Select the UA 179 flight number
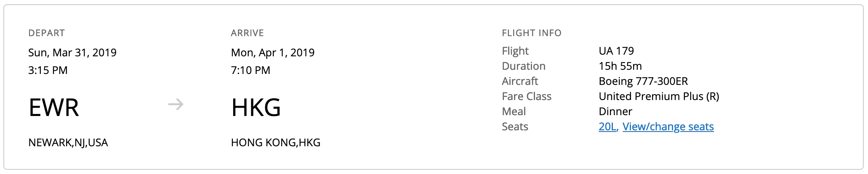The width and height of the screenshot is (868, 174). click(x=616, y=51)
